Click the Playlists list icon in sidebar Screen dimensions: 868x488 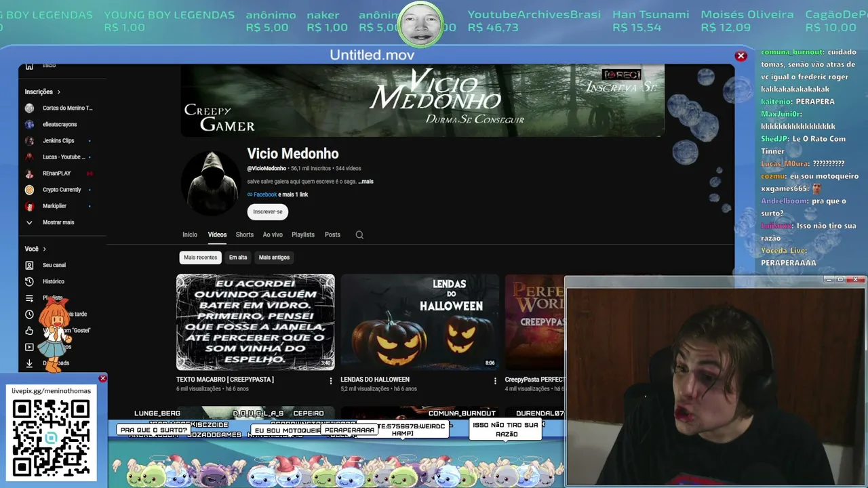[29, 298]
